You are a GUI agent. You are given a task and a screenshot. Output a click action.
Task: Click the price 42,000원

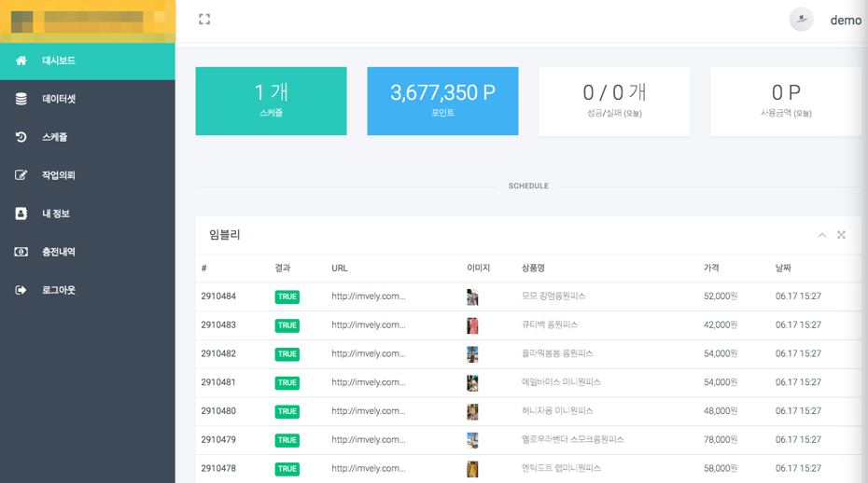[721, 325]
